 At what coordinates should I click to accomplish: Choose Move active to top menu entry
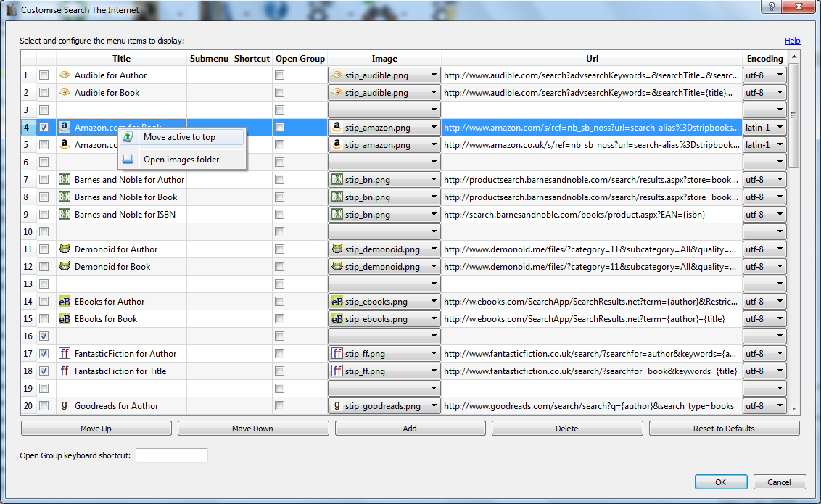pos(182,137)
